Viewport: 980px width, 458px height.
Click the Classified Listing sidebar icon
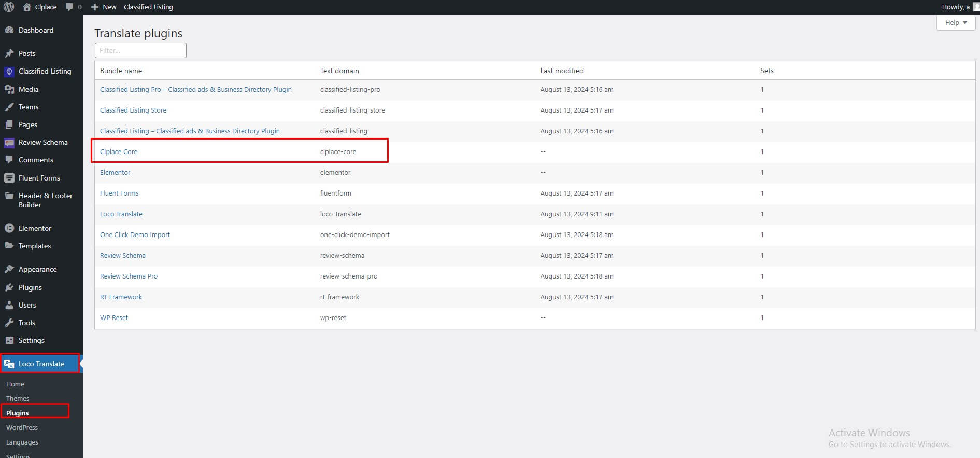[x=9, y=72]
